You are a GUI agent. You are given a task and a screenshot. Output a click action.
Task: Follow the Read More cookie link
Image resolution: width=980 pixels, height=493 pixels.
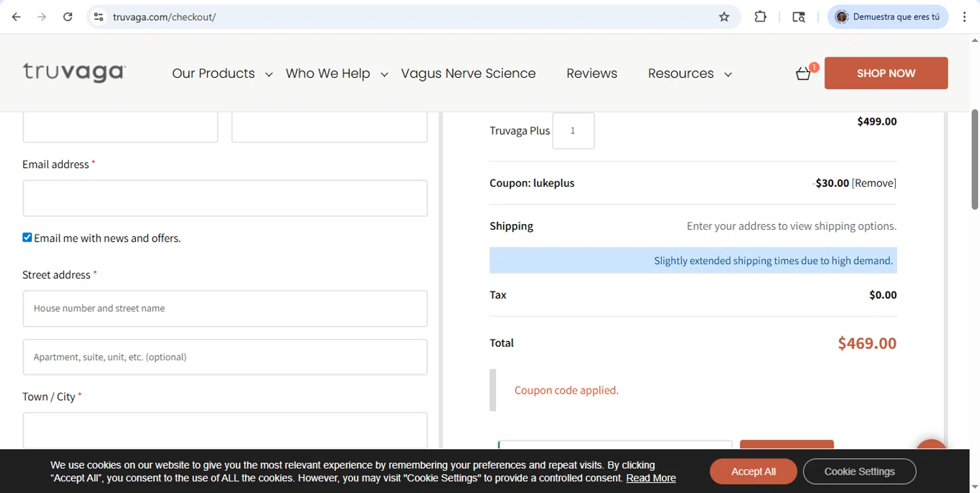click(x=651, y=478)
